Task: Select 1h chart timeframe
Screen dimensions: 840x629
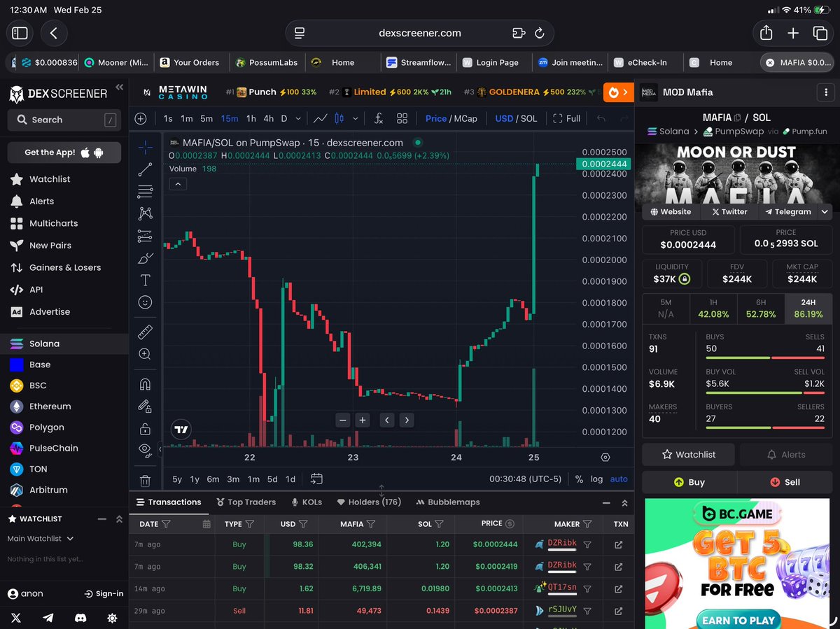Action: tap(251, 118)
